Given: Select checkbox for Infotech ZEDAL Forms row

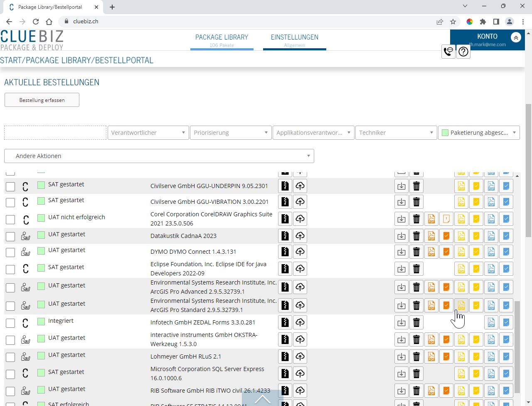Looking at the screenshot, I should (10, 323).
